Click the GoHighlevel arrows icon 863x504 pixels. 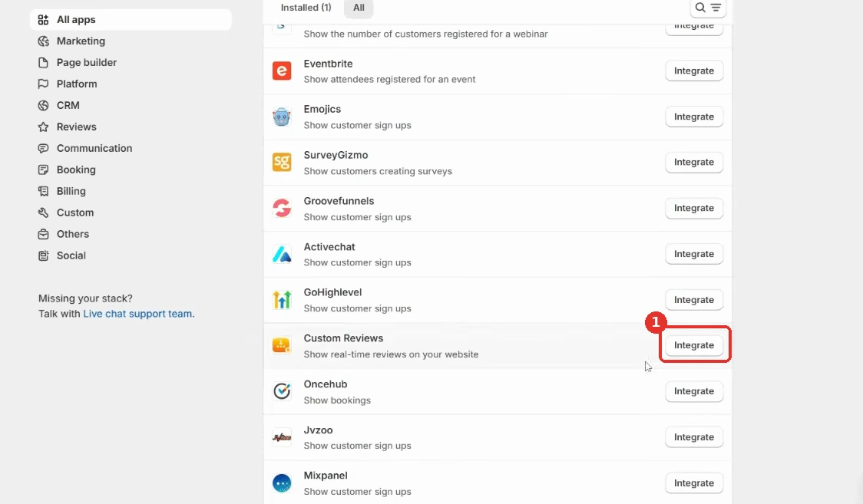pos(282,299)
